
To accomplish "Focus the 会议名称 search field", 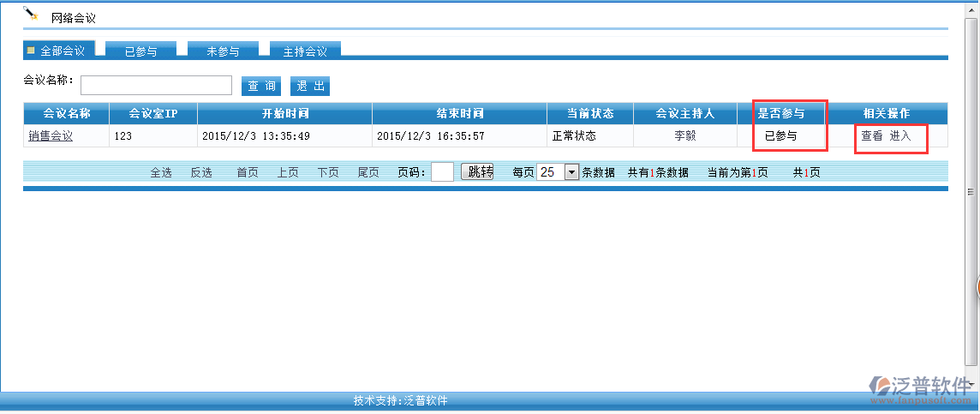I will click(x=156, y=85).
